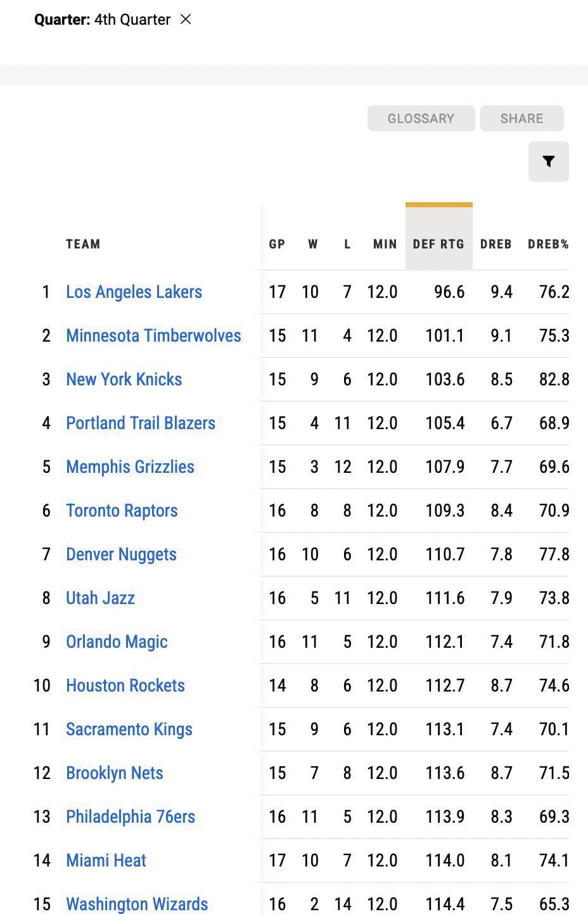The height and width of the screenshot is (914, 588).
Task: Sort by the DREB column header
Action: coord(495,244)
